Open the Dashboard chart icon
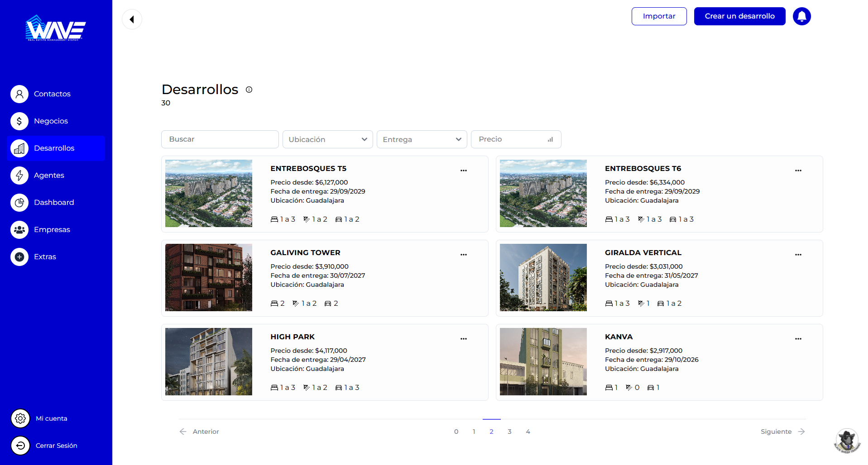The image size is (868, 465). [x=19, y=202]
